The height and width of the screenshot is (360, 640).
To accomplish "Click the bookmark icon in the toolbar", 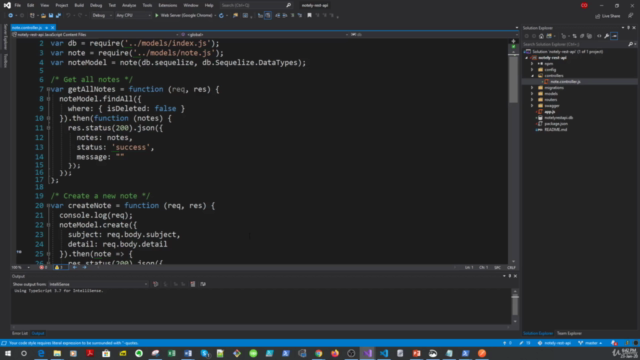I will 309,16.
